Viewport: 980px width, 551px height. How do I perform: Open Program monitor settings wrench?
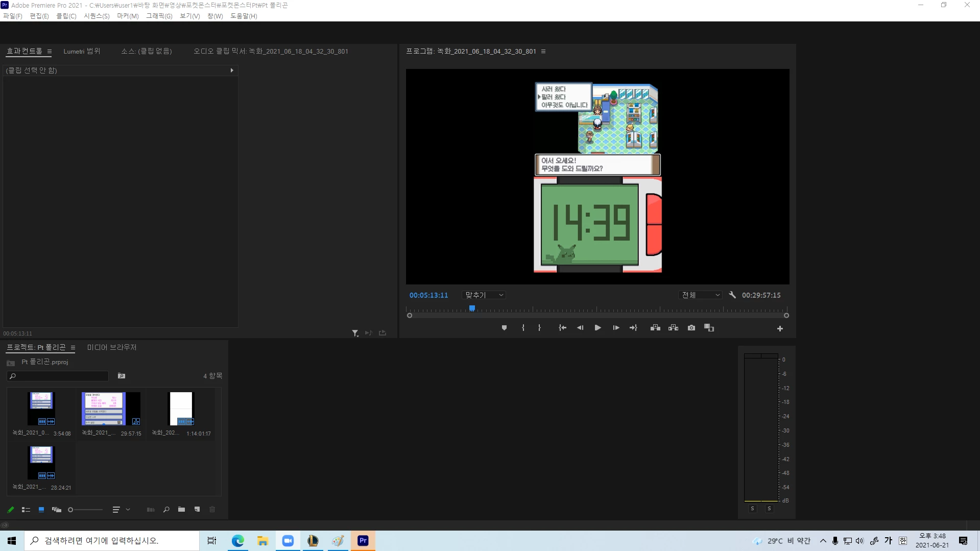tap(732, 295)
